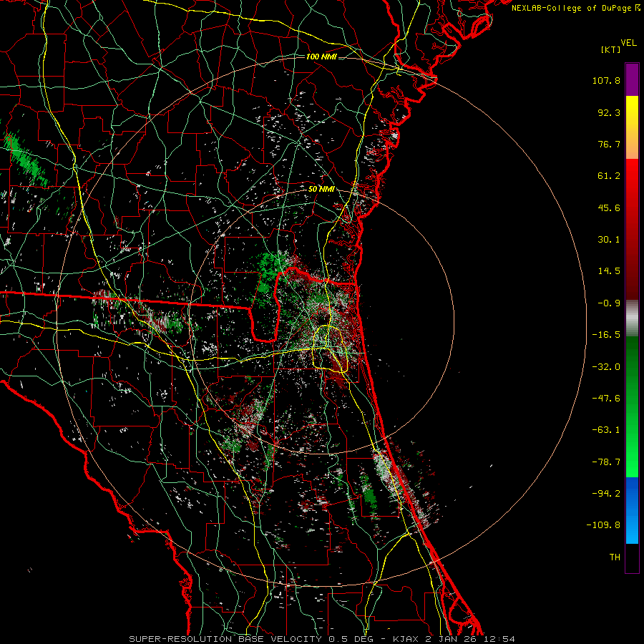Select the -78.7 velocity scale value
The height and width of the screenshot is (644, 644).
[606, 462]
